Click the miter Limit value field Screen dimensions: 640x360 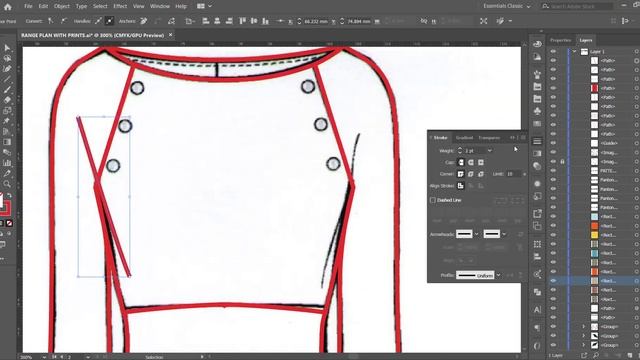click(513, 174)
